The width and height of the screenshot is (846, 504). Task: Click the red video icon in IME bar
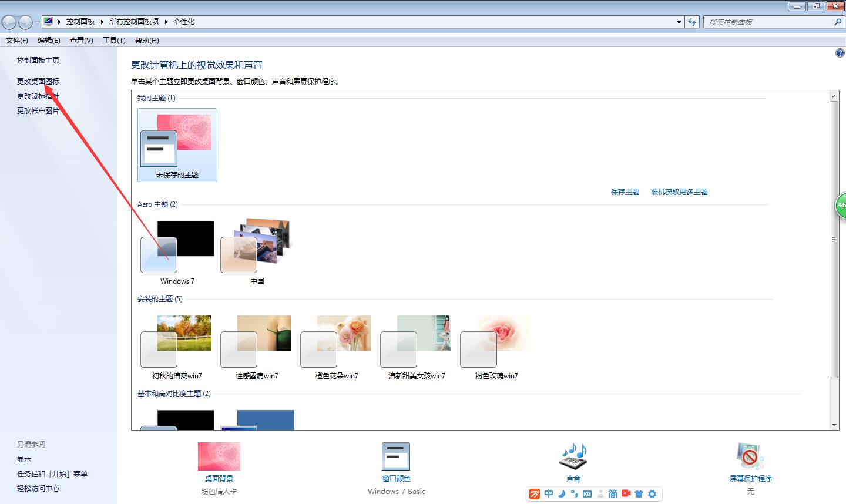pyautogui.click(x=626, y=494)
